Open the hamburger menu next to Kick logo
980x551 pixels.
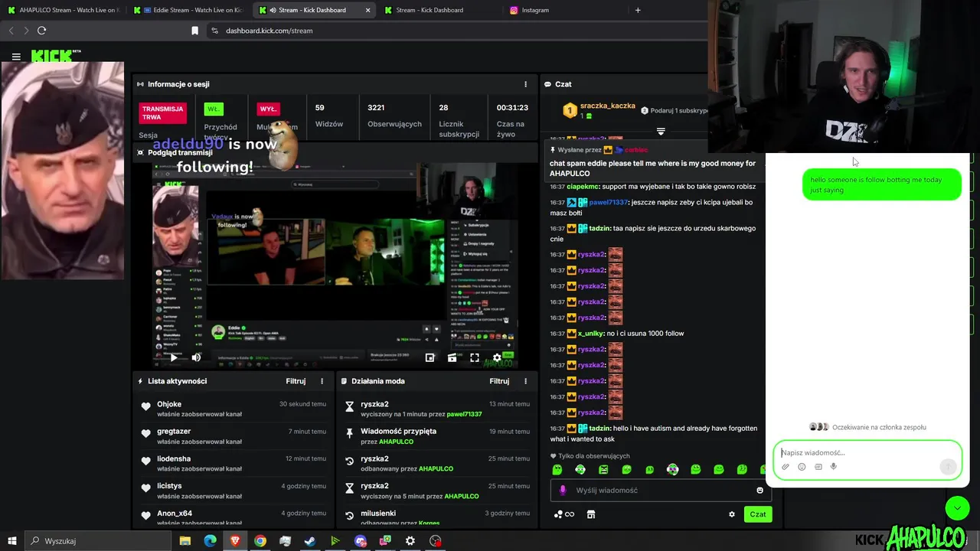click(16, 57)
